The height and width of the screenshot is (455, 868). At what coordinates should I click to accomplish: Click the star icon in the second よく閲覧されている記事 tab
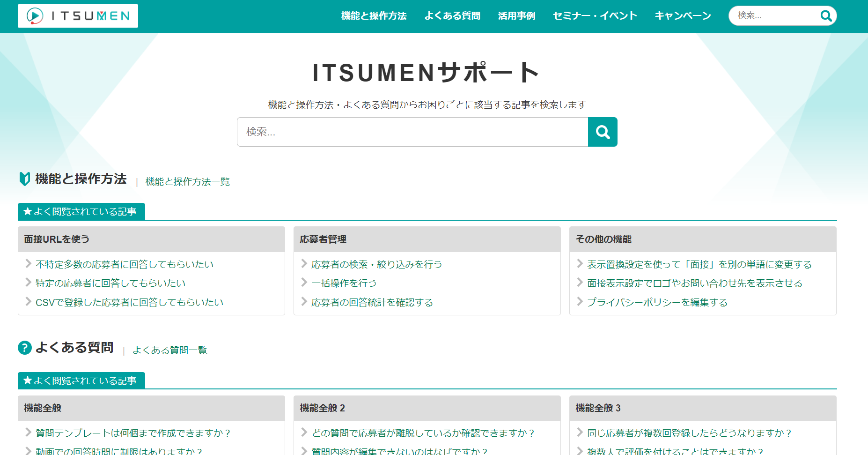28,380
